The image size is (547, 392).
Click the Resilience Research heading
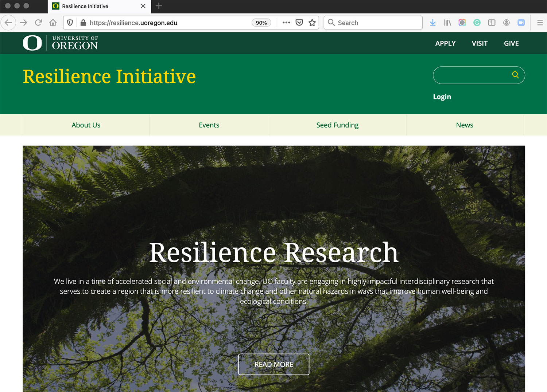[x=274, y=252]
